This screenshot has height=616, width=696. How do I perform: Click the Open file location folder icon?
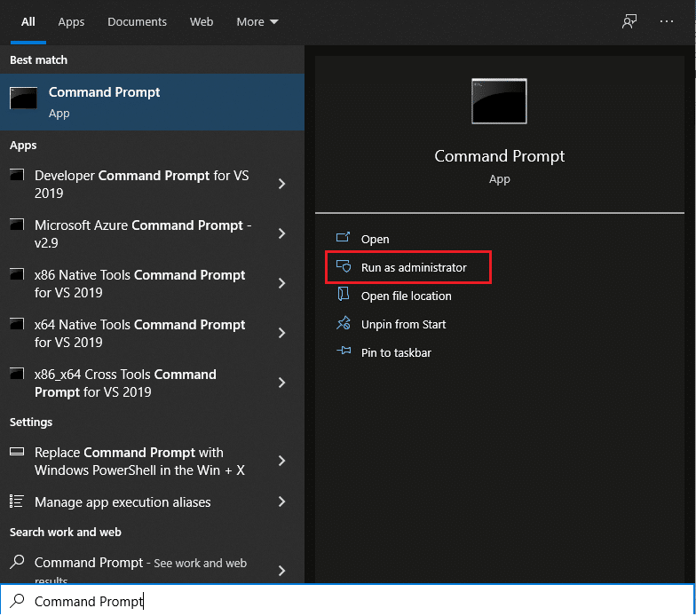(x=344, y=296)
